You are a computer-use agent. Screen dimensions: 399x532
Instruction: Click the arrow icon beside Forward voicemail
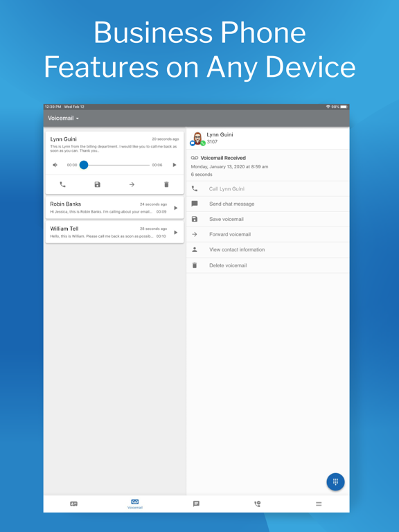click(195, 234)
